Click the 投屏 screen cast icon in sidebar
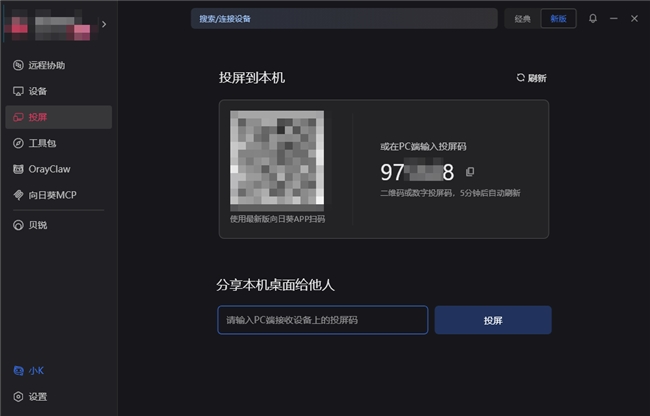This screenshot has width=650, height=416. (18, 117)
